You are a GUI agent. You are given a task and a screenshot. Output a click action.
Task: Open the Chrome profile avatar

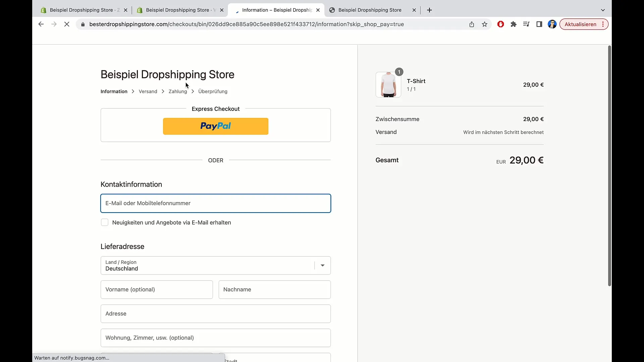point(552,24)
